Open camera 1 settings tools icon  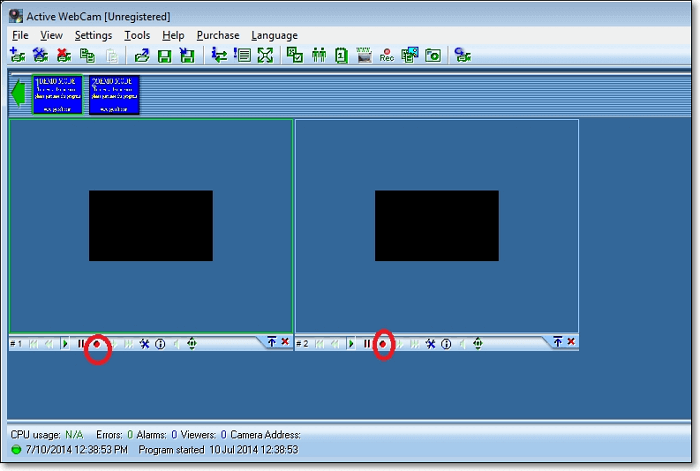144,343
